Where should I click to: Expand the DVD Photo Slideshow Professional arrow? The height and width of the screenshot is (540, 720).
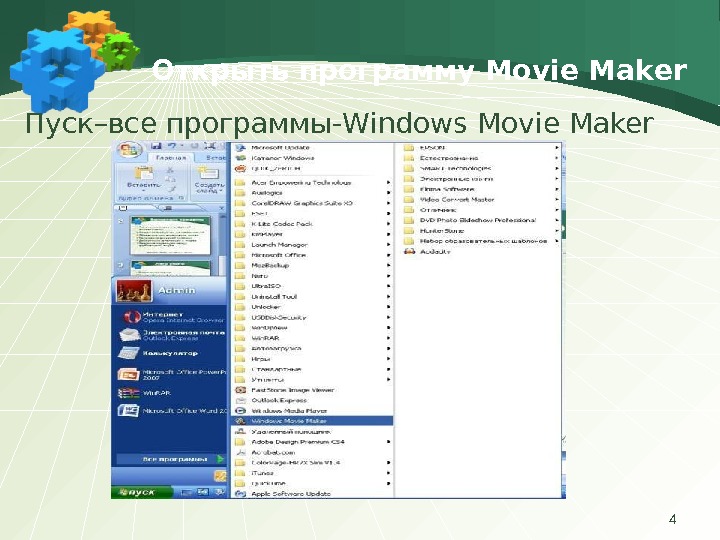[557, 220]
